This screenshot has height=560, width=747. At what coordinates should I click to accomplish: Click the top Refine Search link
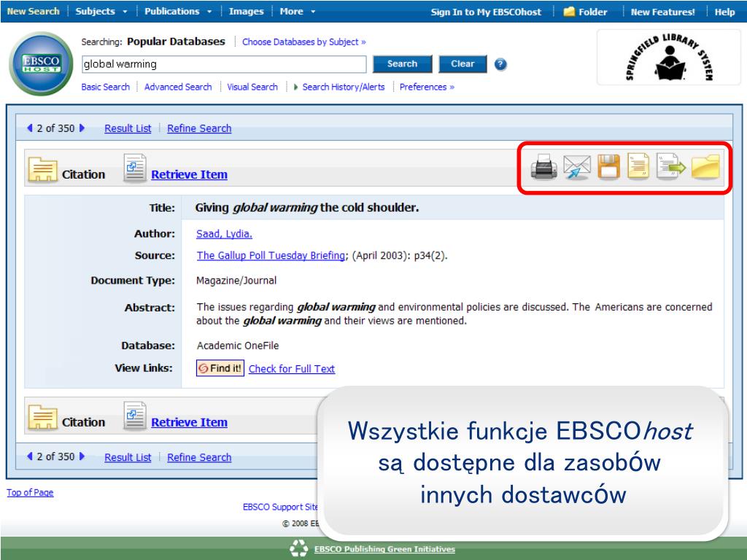(199, 128)
